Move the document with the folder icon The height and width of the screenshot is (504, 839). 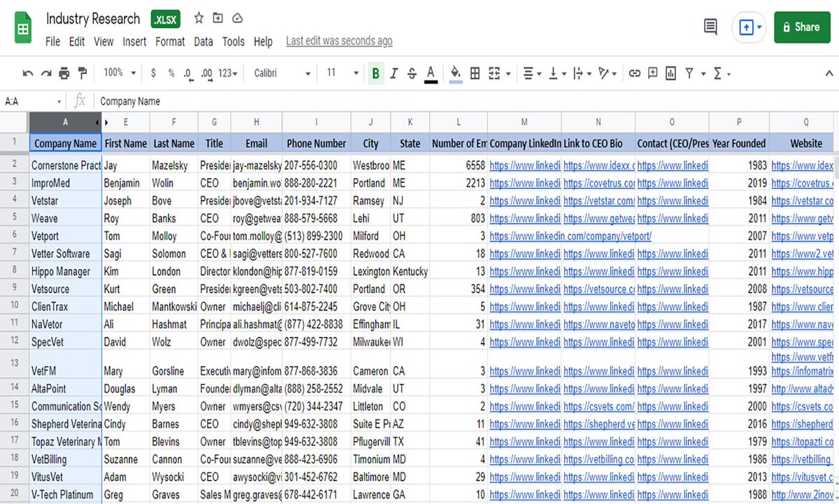pyautogui.click(x=218, y=19)
